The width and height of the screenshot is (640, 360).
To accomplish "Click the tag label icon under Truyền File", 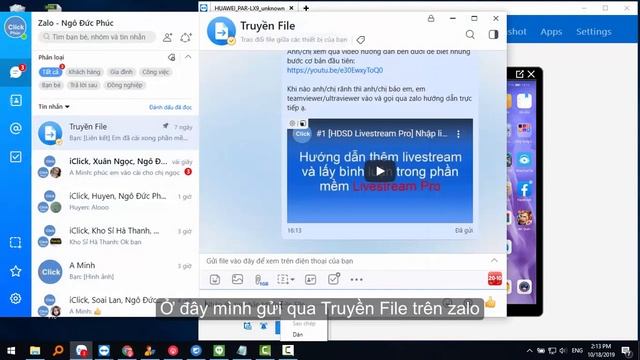I will pos(360,40).
